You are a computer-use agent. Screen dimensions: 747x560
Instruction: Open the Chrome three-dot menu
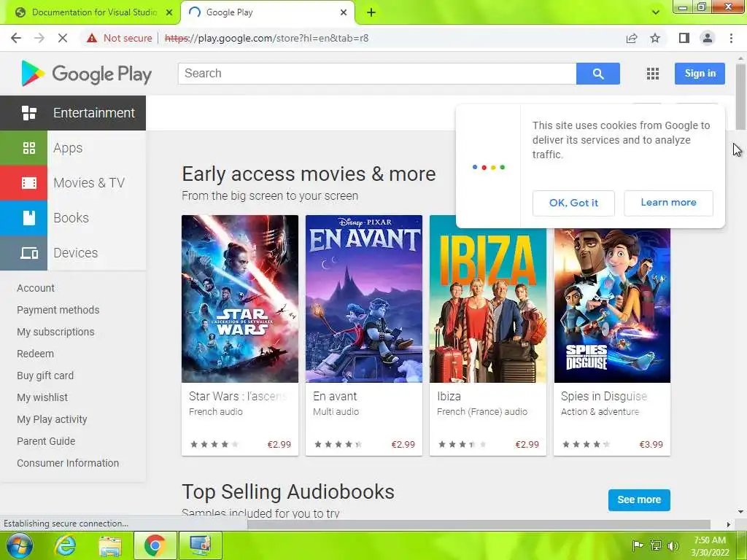(x=731, y=38)
